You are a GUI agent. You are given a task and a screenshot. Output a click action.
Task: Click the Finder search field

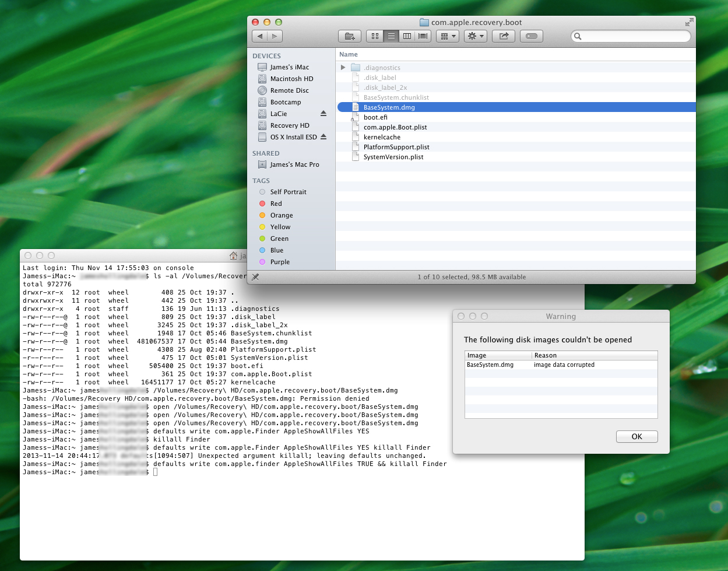coord(632,36)
